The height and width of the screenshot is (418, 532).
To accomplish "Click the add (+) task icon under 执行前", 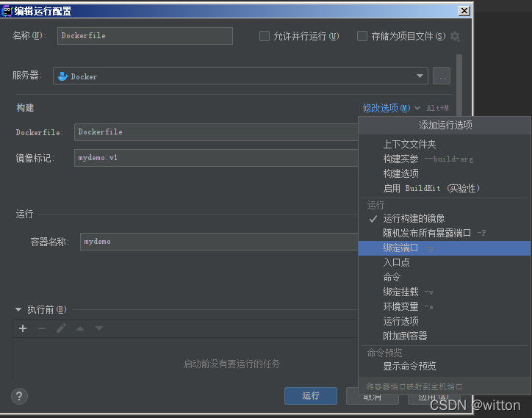I will coord(23,328).
